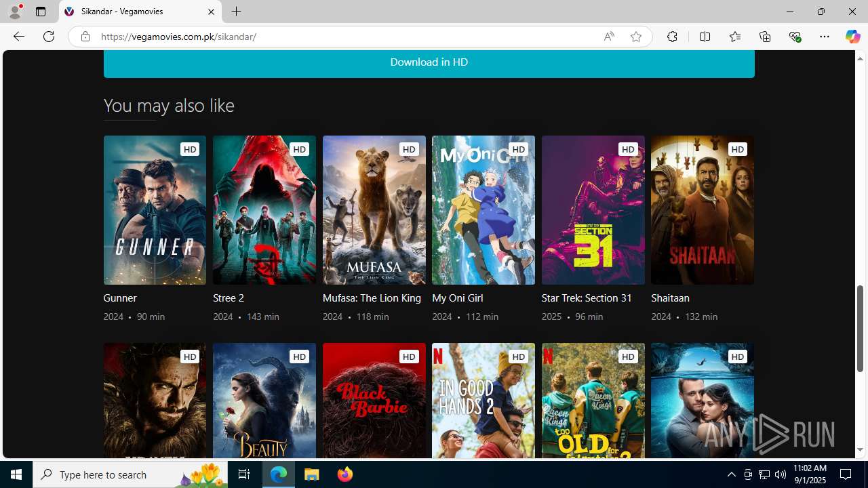868x488 pixels.
Task: Launch Firefox from the taskbar
Action: pyautogui.click(x=345, y=474)
